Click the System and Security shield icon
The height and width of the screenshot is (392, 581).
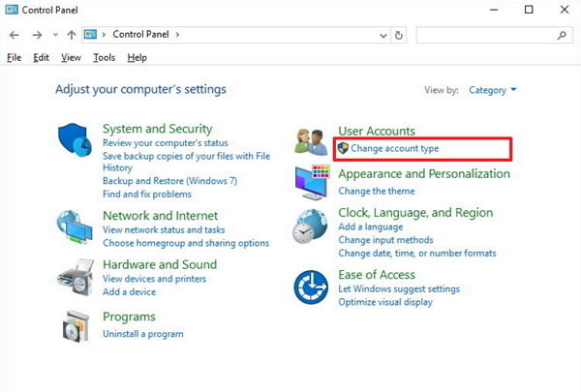pos(75,140)
